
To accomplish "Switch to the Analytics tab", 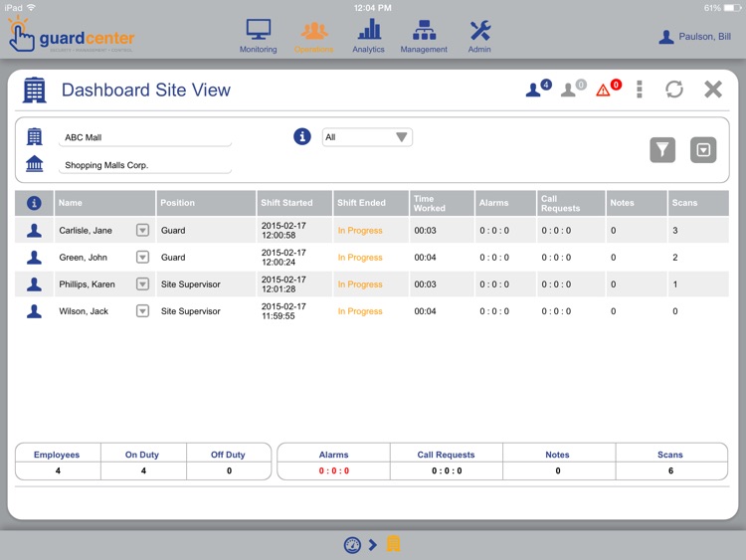I will point(368,36).
